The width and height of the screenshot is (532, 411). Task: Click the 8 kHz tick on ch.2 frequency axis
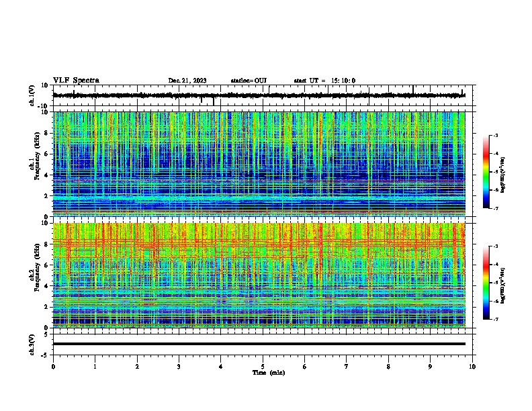pos(46,244)
